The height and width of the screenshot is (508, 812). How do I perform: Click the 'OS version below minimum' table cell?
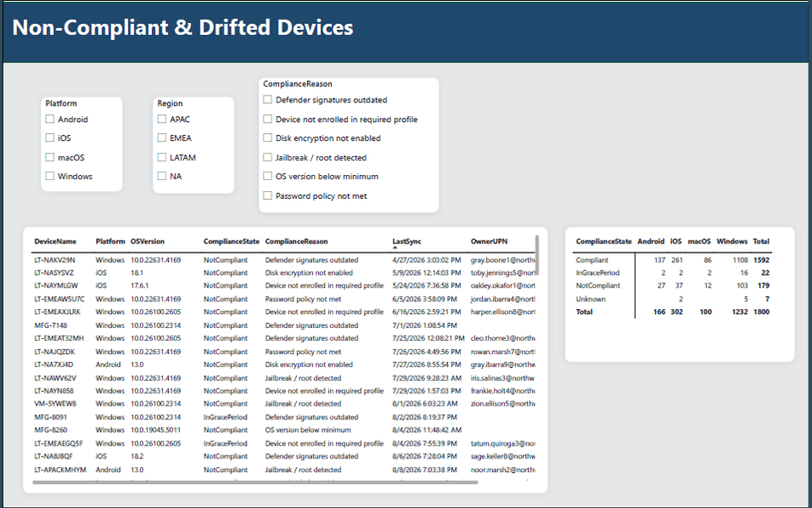click(x=308, y=429)
